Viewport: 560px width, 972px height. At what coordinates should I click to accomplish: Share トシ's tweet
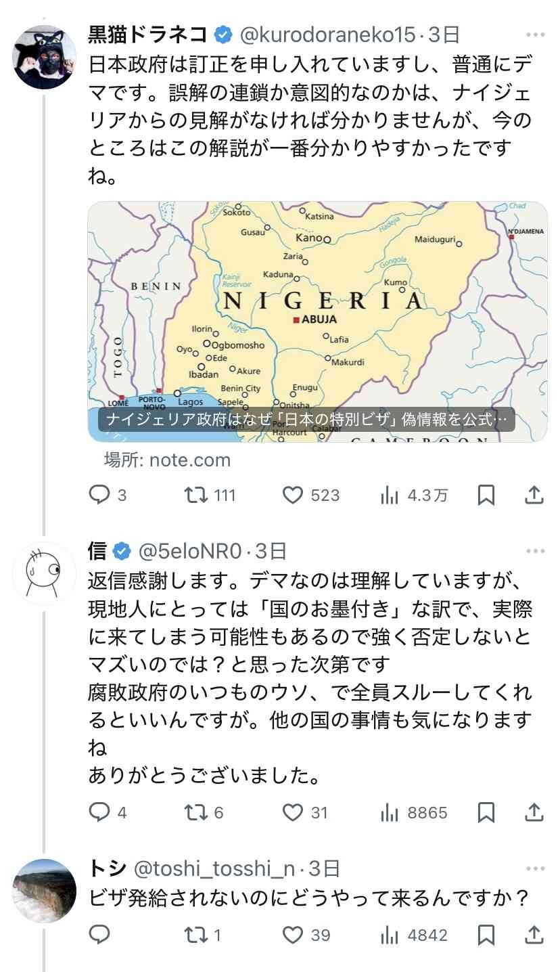coord(534,935)
